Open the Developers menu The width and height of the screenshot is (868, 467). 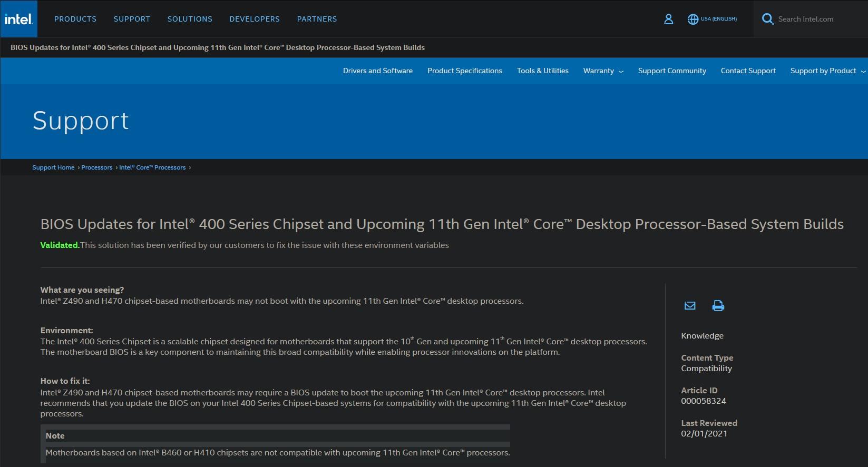(x=255, y=19)
